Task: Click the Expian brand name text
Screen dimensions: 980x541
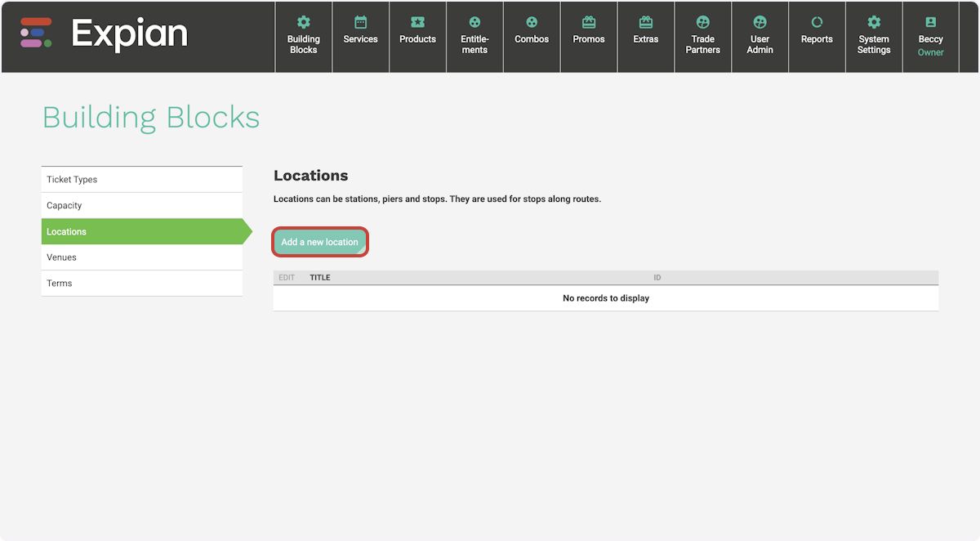Action: (x=130, y=34)
